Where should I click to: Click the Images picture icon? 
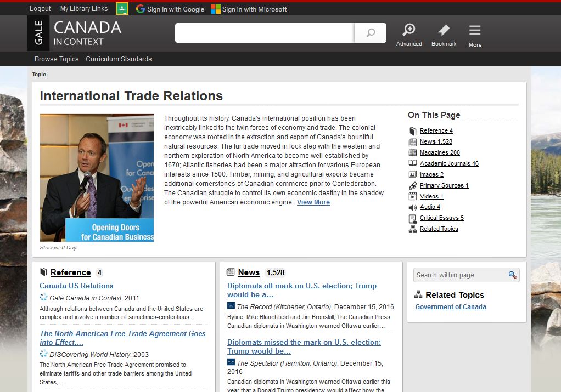[x=413, y=174]
